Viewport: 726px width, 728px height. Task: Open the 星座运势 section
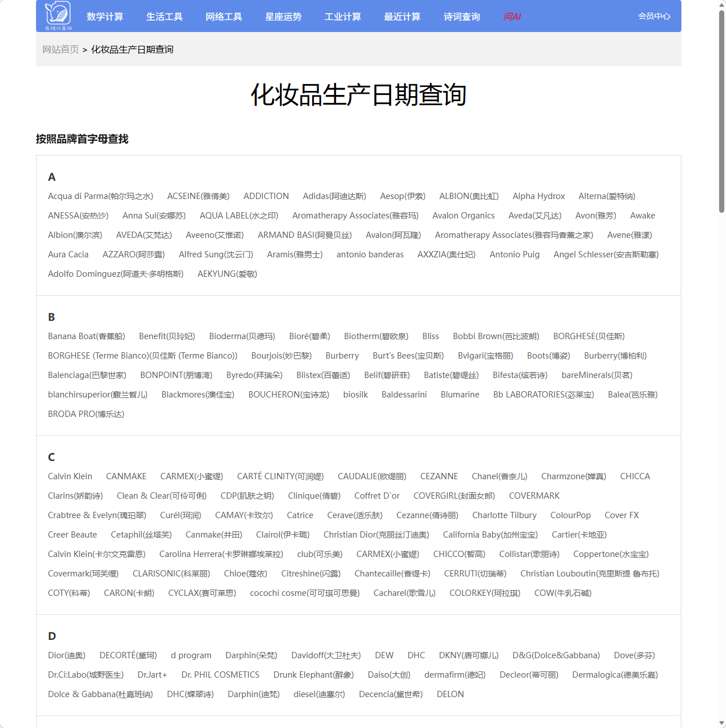click(283, 17)
